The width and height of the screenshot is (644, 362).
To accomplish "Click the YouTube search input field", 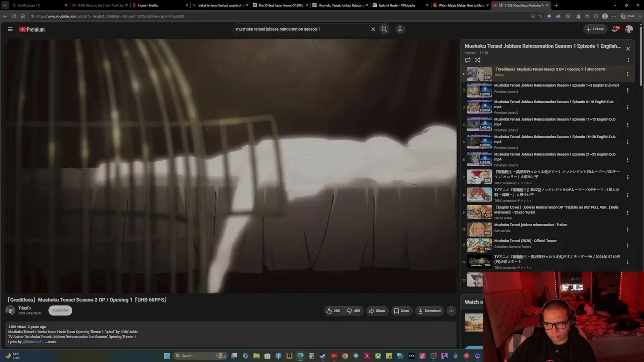I will point(301,29).
